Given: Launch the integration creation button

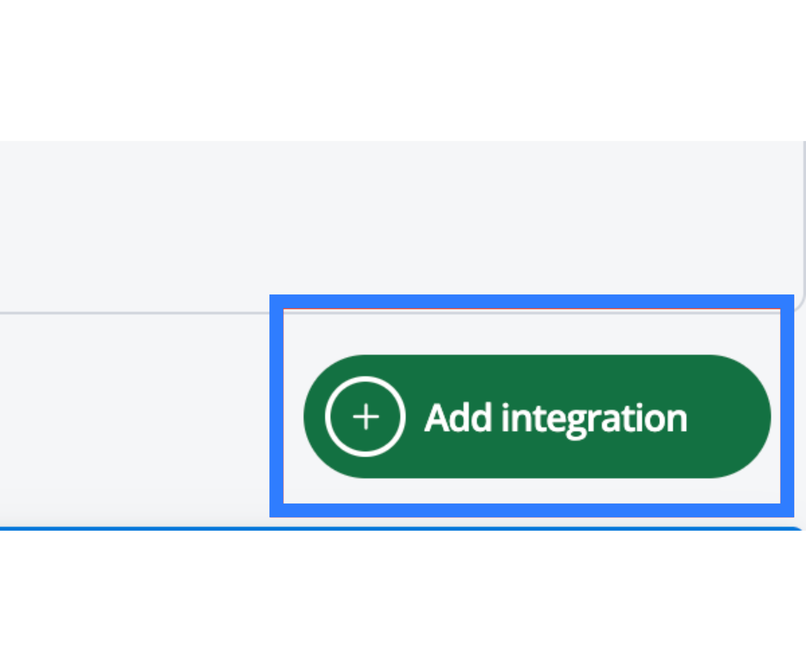Looking at the screenshot, I should 537,417.
